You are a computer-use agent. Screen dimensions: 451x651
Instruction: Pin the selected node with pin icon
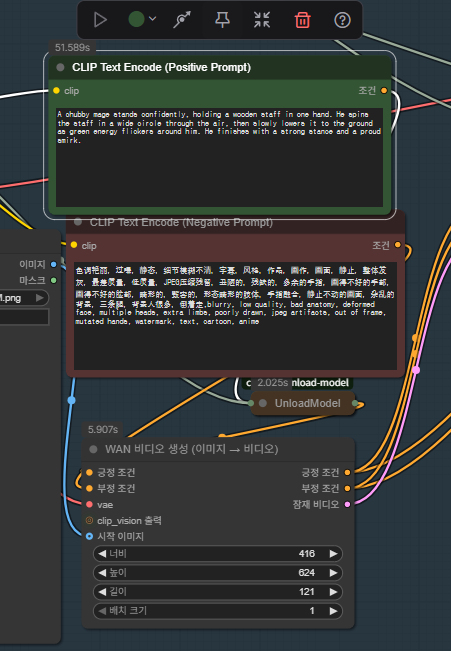point(222,20)
